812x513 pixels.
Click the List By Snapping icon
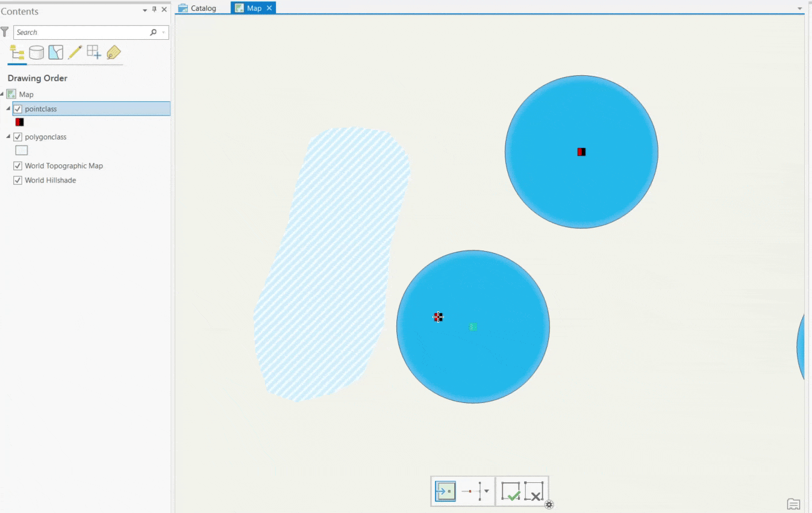pos(94,52)
